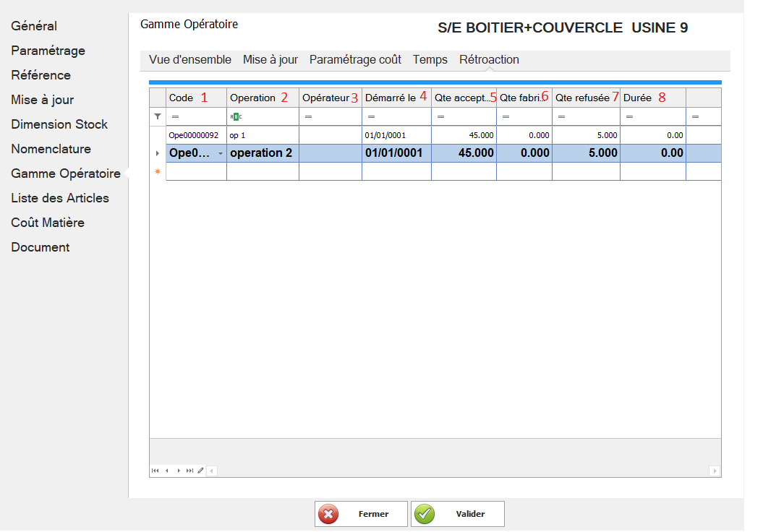Select Nomenclature in the left sidebar

[51, 149]
